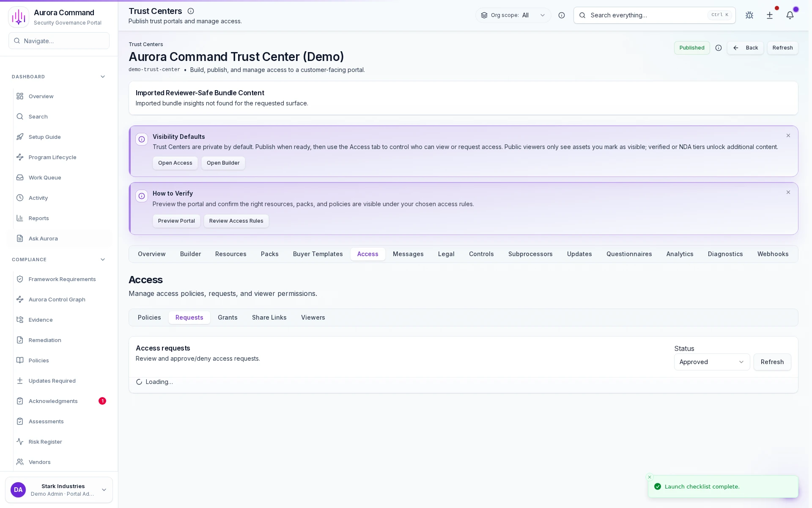This screenshot has width=812, height=508.
Task: Open the Org scope dropdown
Action: click(513, 15)
